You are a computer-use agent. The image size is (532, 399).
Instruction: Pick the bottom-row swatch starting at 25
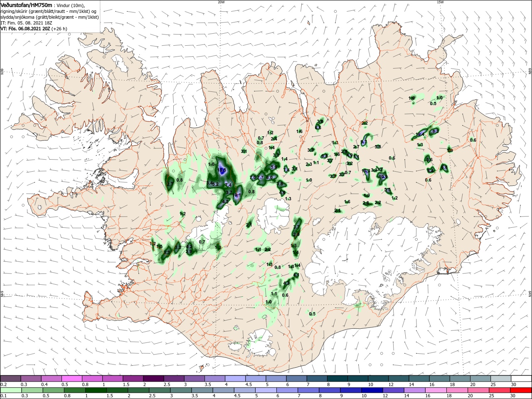(x=500, y=391)
